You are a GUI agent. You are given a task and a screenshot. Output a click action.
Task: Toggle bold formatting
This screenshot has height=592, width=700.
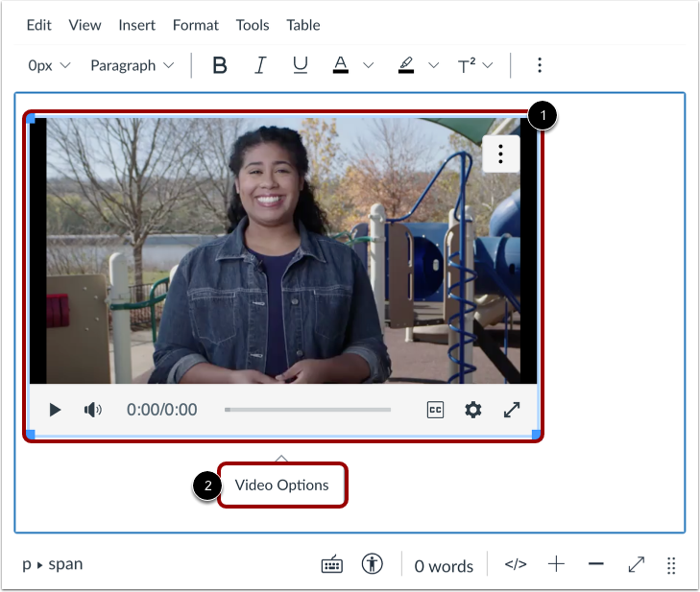pyautogui.click(x=219, y=65)
